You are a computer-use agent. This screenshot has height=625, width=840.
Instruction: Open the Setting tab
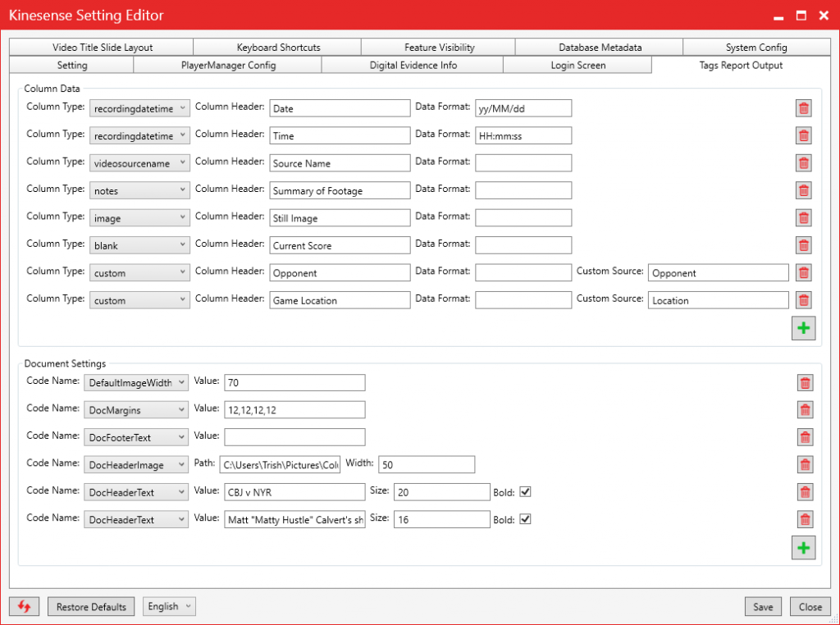[72, 65]
